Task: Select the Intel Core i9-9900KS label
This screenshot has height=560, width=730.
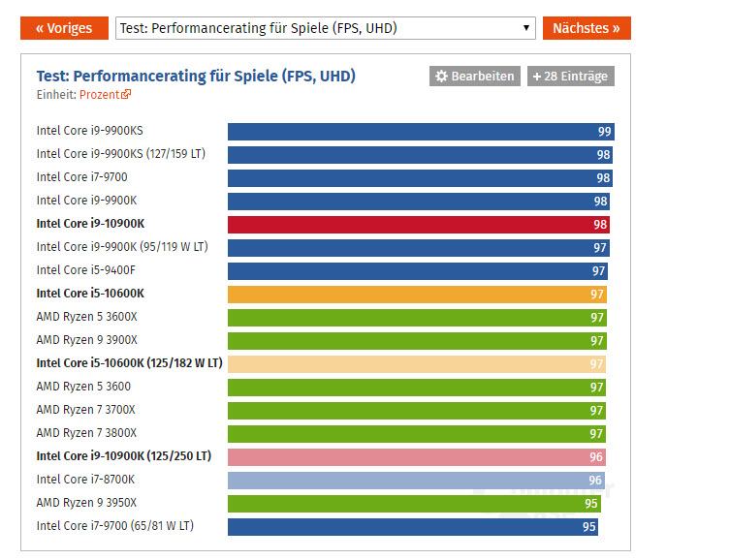Action: click(90, 131)
